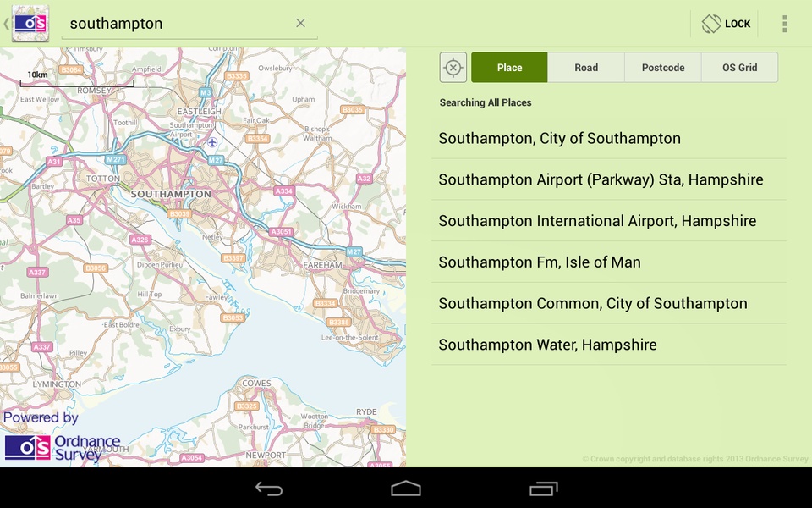The width and height of the screenshot is (812, 508).
Task: Tap the M271 motorway badge on the map
Action: pos(116,160)
